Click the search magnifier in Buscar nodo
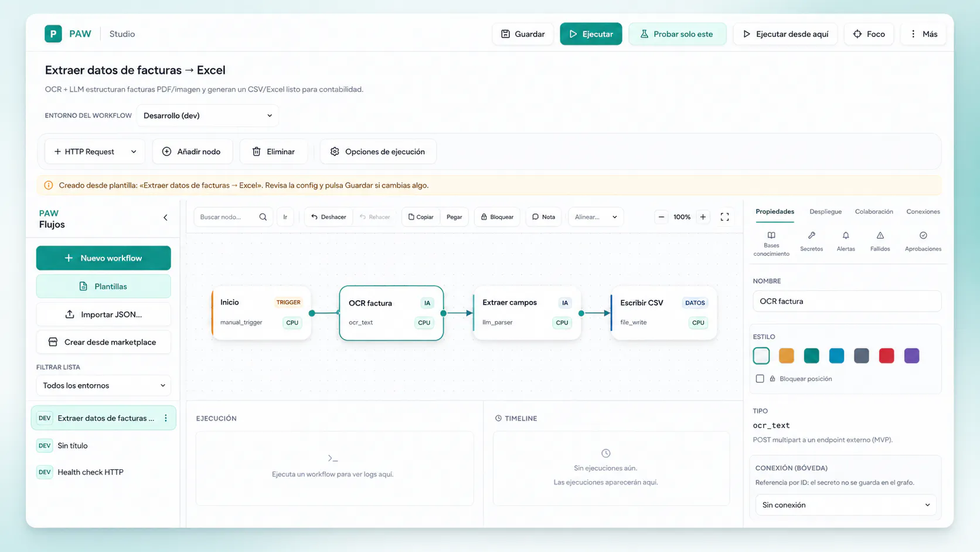 [263, 217]
